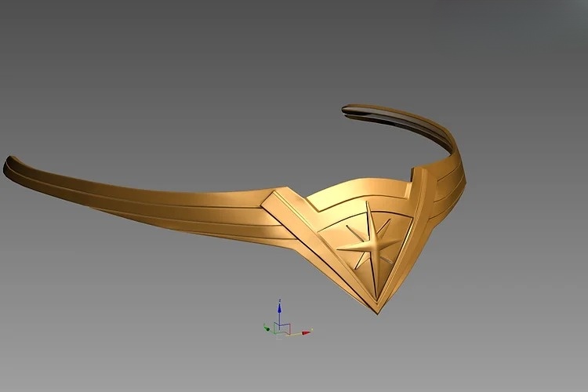Click the long left band of tiara
This screenshot has width=588, height=392.
(141, 195)
